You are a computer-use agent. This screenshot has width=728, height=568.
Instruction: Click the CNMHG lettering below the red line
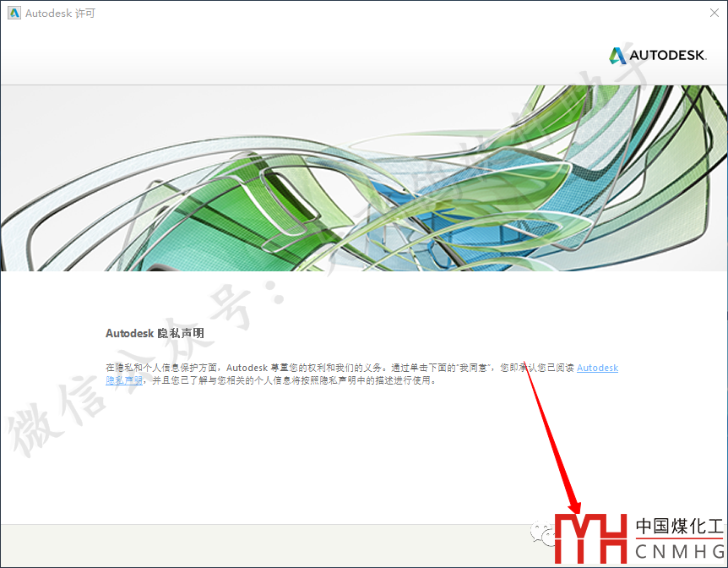tap(679, 552)
